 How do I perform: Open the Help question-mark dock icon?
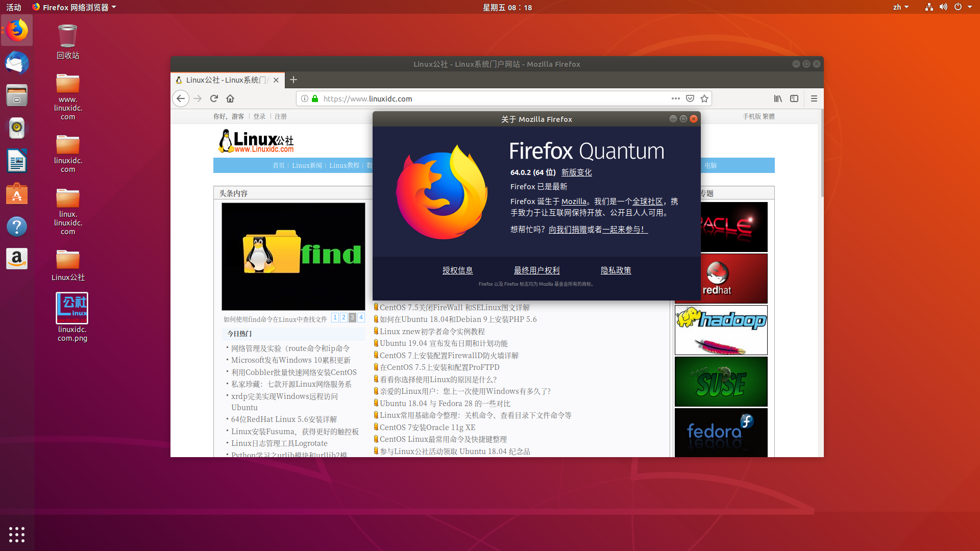[17, 227]
